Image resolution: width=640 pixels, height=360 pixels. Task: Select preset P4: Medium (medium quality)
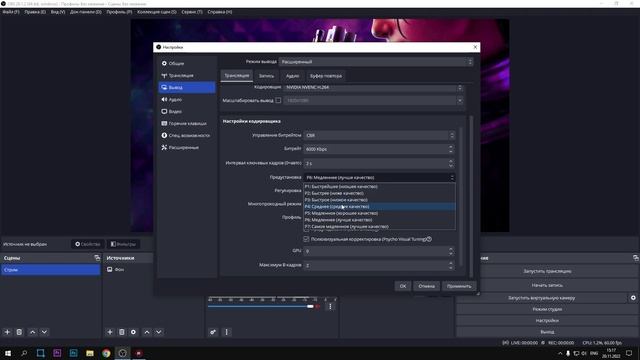[x=380, y=207]
